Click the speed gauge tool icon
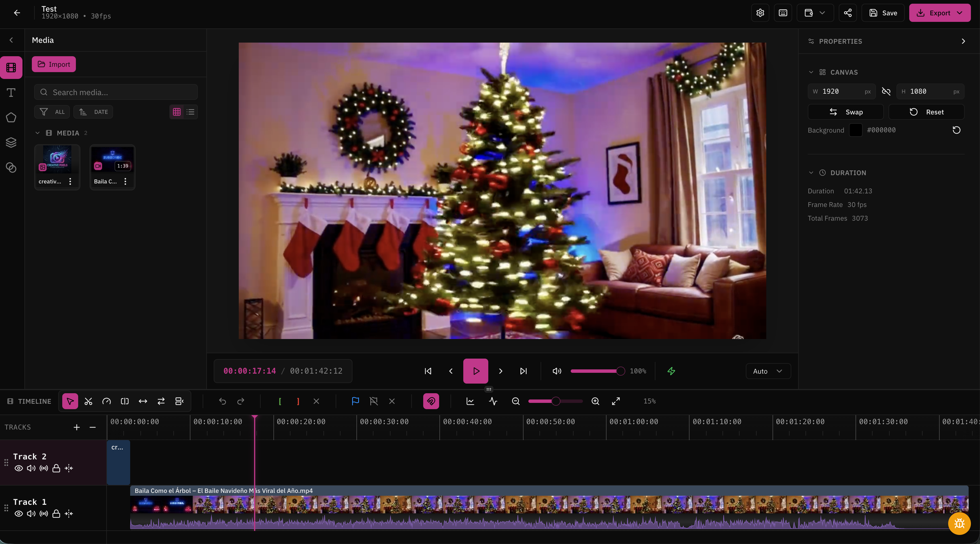The image size is (980, 544). tap(107, 401)
